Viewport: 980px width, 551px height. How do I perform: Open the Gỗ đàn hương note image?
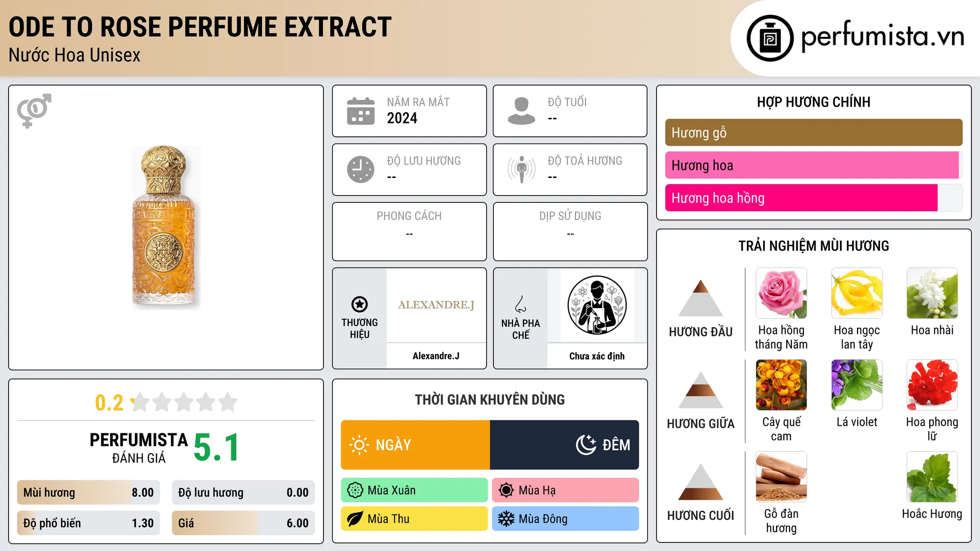[781, 477]
